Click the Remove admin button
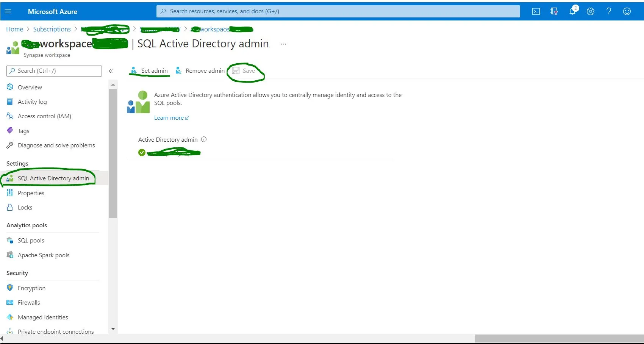Image resolution: width=644 pixels, height=344 pixels. click(200, 70)
